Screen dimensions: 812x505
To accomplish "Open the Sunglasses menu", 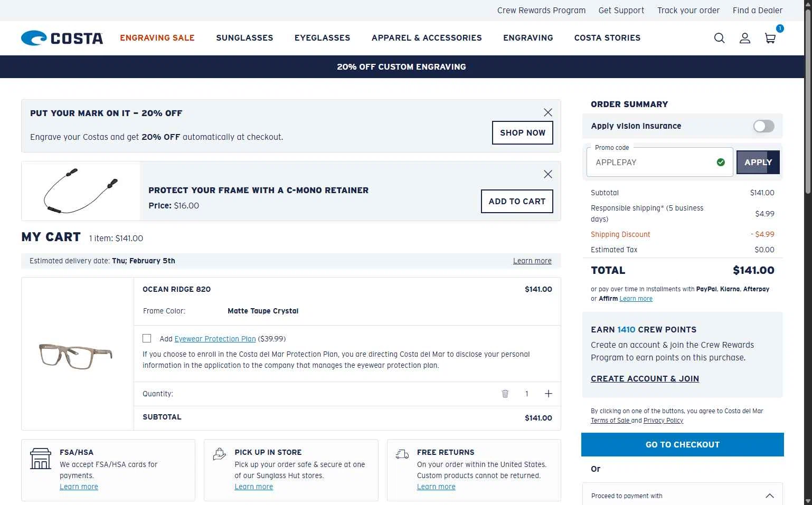I will click(x=244, y=38).
